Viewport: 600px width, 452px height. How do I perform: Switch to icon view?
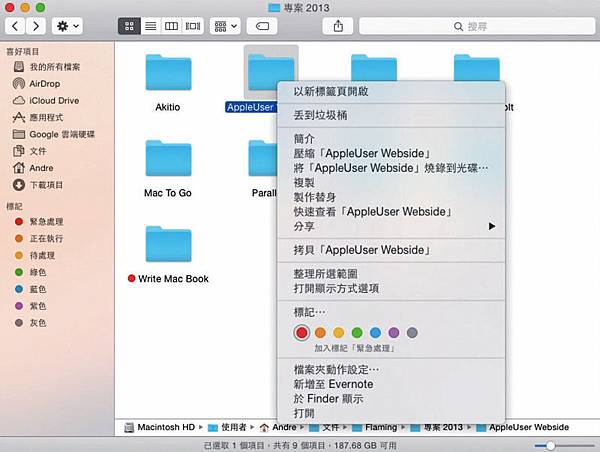coord(129,26)
